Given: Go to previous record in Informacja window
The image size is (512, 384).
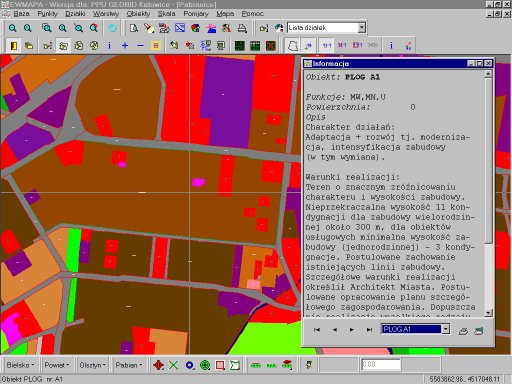Looking at the screenshot, I should (334, 330).
